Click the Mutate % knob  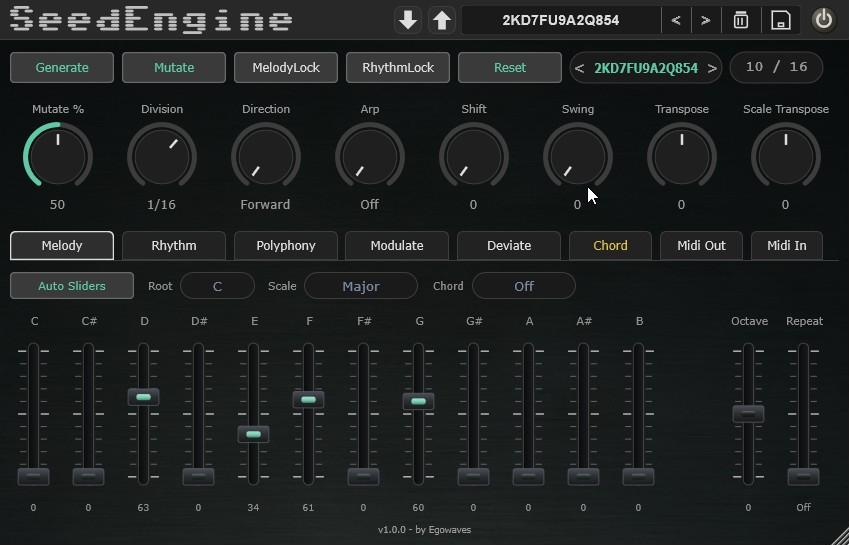(58, 157)
